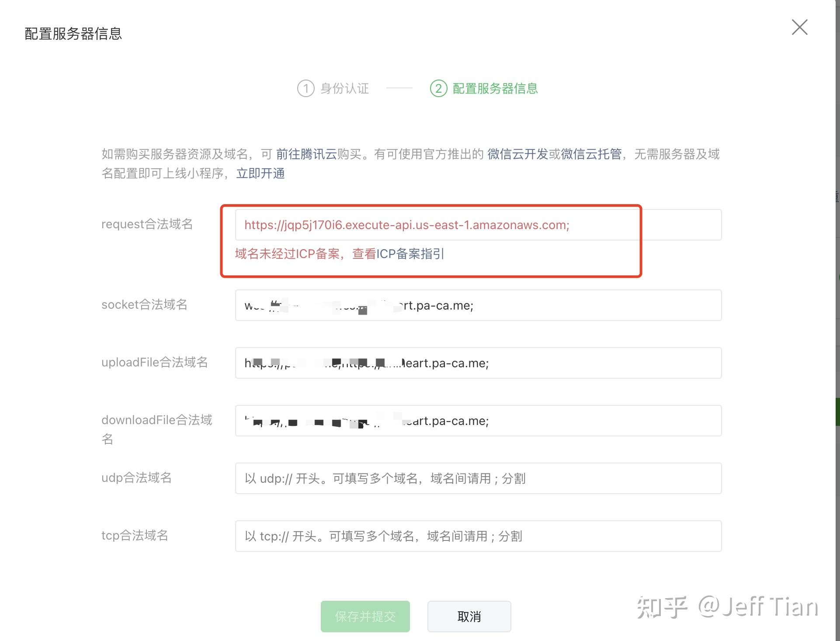The width and height of the screenshot is (840, 641).
Task: Click the 立即开通 link
Action: pyautogui.click(x=260, y=174)
